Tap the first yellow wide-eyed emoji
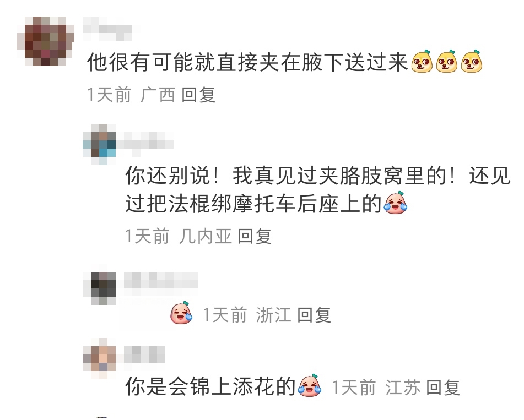 (422, 62)
